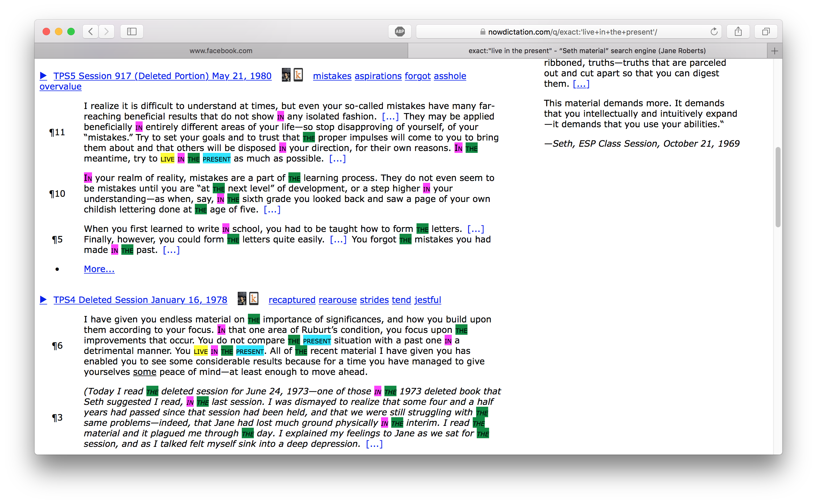Reload the nowdictation page

(714, 32)
